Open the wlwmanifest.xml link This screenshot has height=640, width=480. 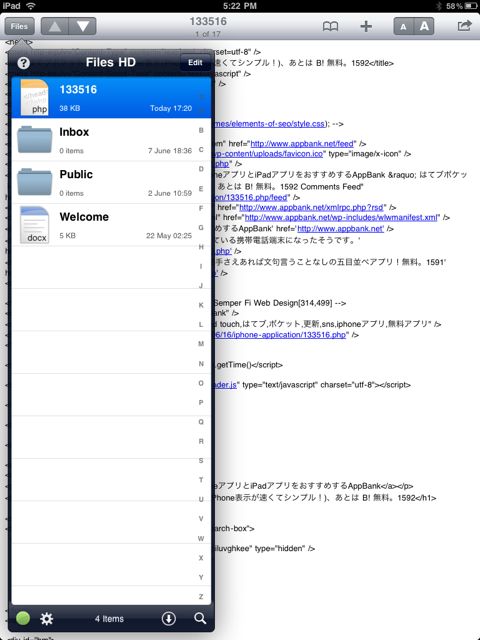tap(342, 218)
